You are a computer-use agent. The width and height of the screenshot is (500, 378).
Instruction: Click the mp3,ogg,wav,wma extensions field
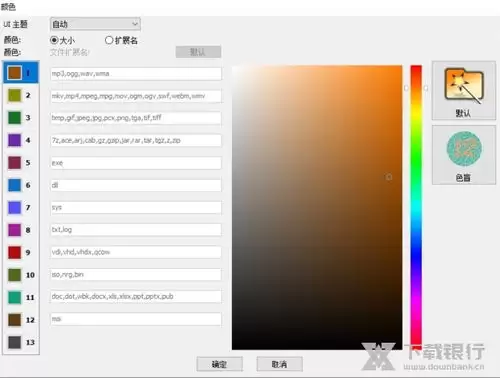136,74
